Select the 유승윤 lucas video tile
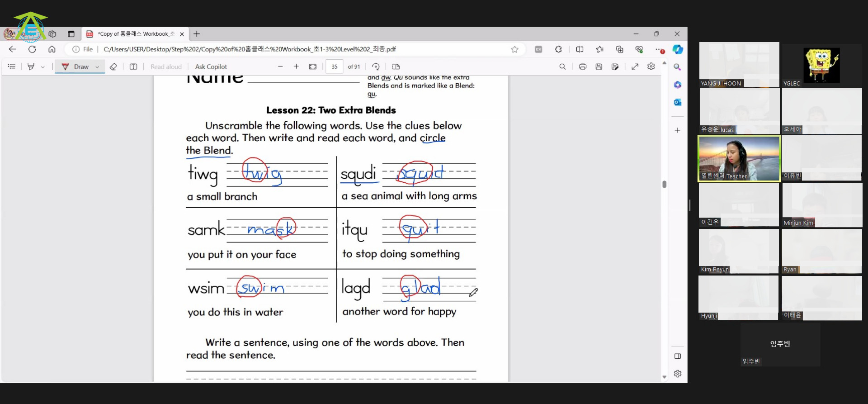The image size is (868, 404). pyautogui.click(x=739, y=111)
